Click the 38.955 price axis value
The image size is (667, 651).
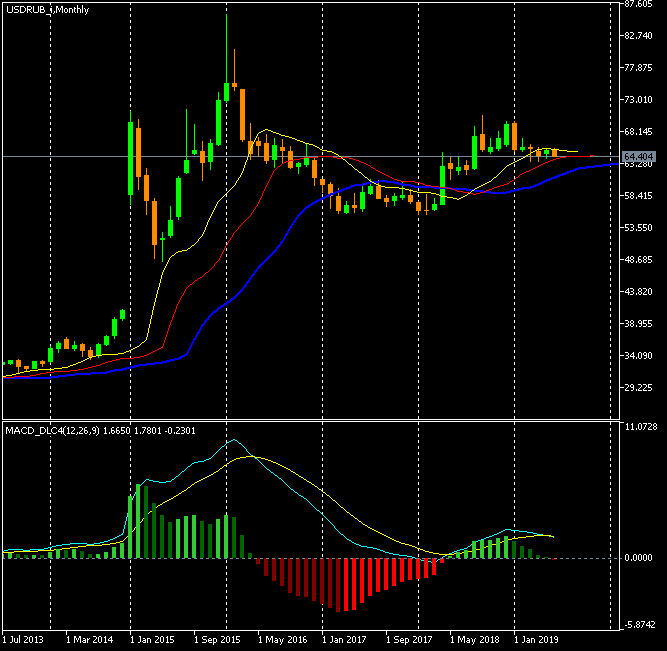(x=638, y=323)
